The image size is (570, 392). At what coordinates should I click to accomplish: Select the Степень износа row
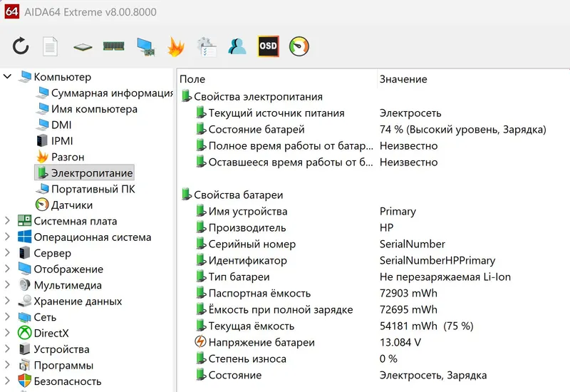pyautogui.click(x=373, y=359)
